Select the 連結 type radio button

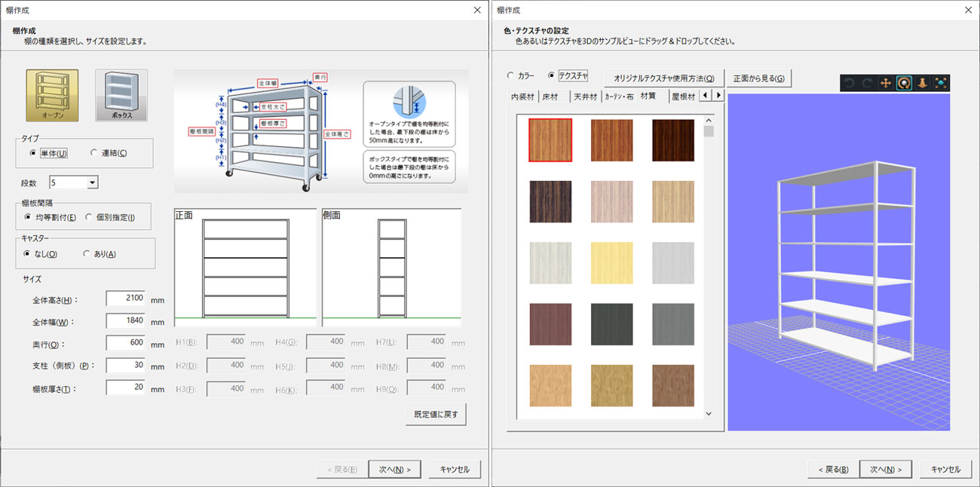coord(94,153)
